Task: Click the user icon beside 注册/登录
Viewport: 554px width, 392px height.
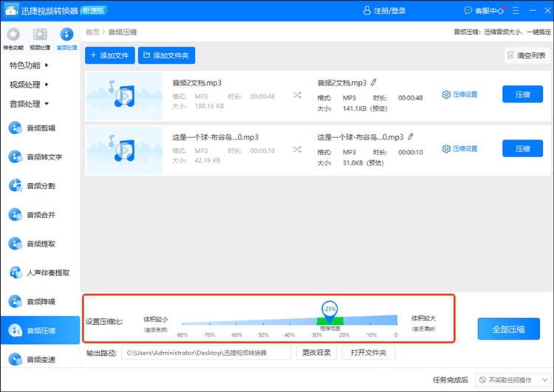Action: [x=366, y=10]
